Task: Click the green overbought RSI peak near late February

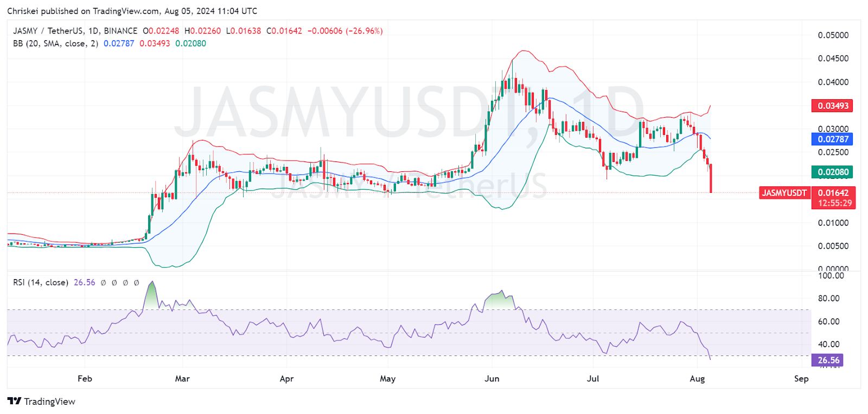Action: click(152, 295)
